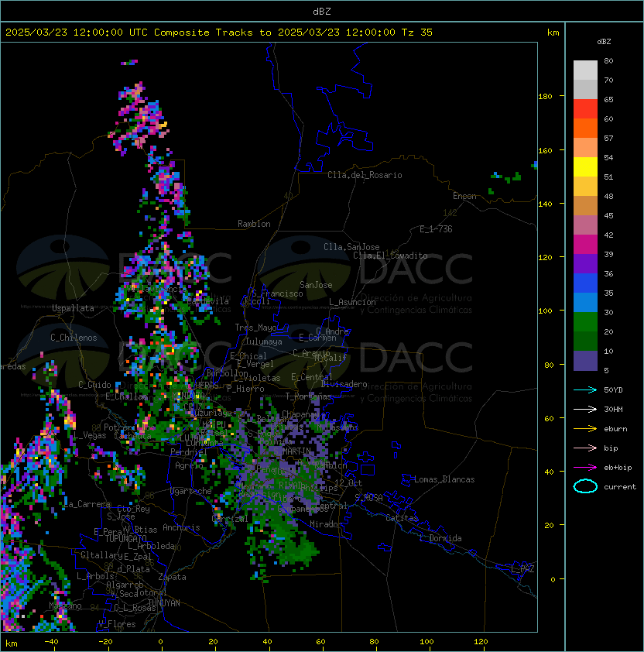Click the 'P_Hierro' map label
Screen dimensions: 644x652
[245, 389]
